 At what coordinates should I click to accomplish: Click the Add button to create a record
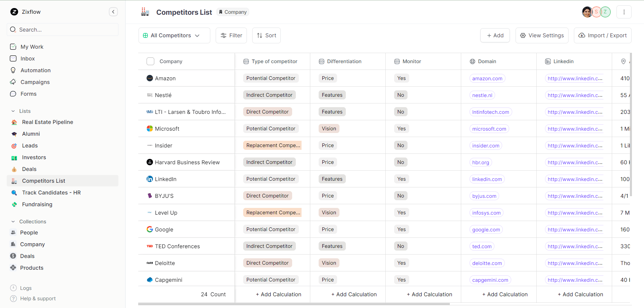point(495,35)
